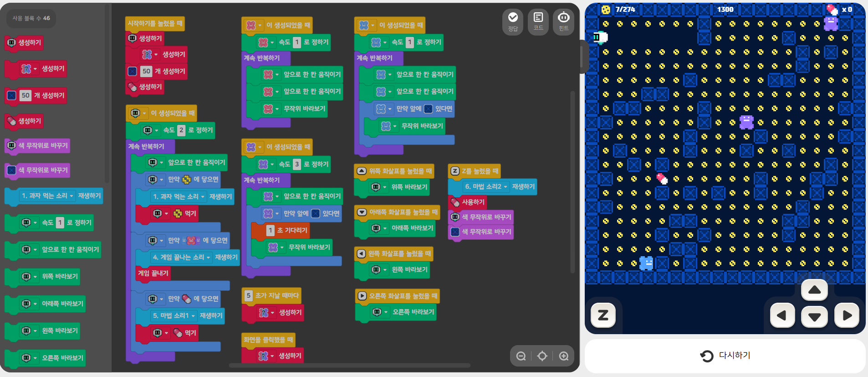Viewport: 868px width, 377px height.
Task: Open 5. 마법 소리1 sound dropdown
Action: tap(193, 316)
